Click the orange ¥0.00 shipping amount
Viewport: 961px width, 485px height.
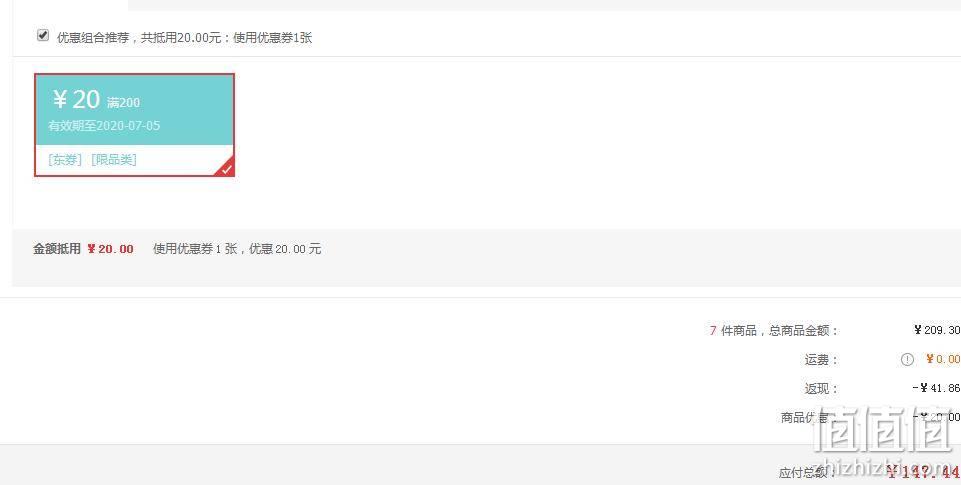(x=943, y=359)
